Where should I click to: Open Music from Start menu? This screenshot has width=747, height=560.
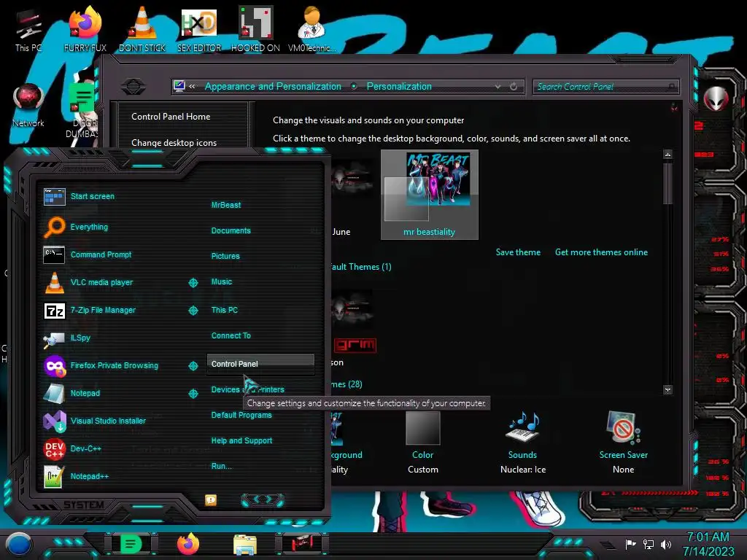(x=222, y=282)
